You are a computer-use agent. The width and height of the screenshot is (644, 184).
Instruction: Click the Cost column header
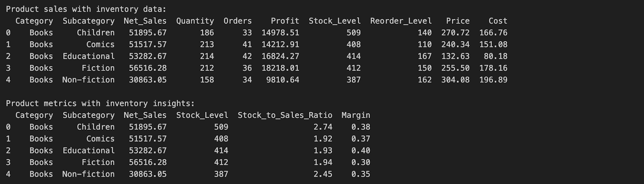(x=498, y=21)
